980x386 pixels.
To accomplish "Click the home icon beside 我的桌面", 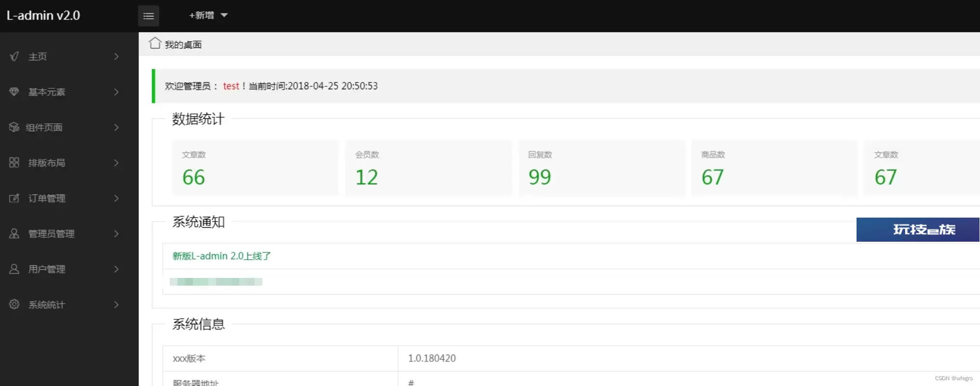I will point(155,43).
